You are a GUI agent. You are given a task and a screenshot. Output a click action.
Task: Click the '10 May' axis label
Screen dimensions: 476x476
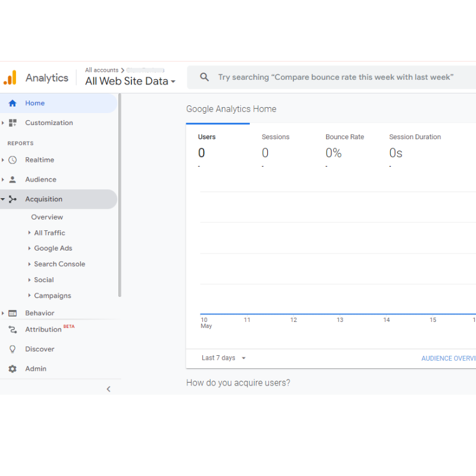click(x=206, y=322)
